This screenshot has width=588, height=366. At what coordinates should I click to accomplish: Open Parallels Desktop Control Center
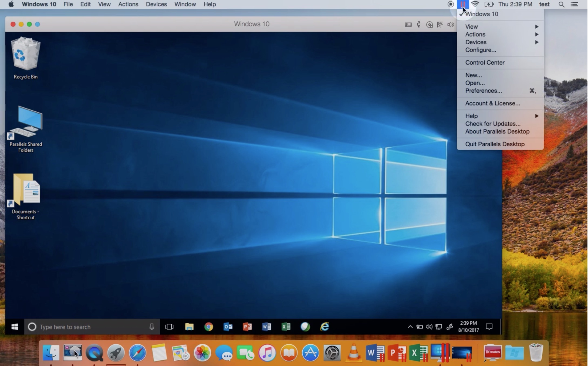(x=485, y=62)
